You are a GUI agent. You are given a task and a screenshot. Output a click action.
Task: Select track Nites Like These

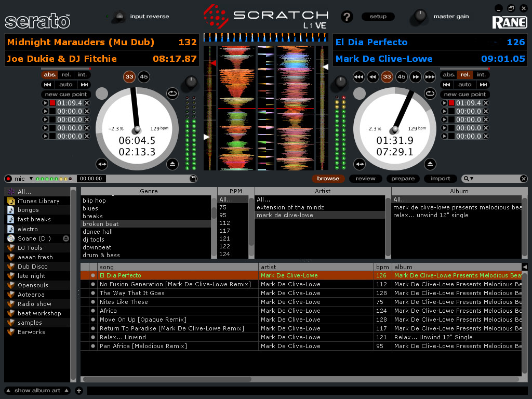point(301,302)
